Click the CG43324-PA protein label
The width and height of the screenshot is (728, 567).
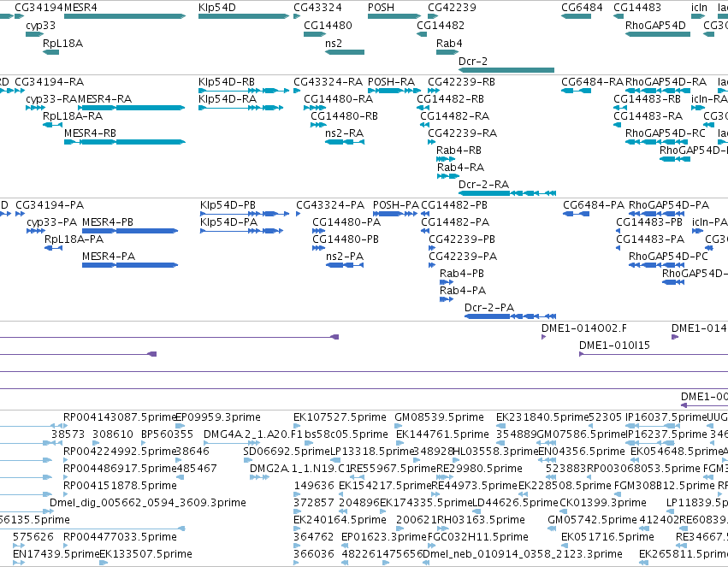point(330,205)
